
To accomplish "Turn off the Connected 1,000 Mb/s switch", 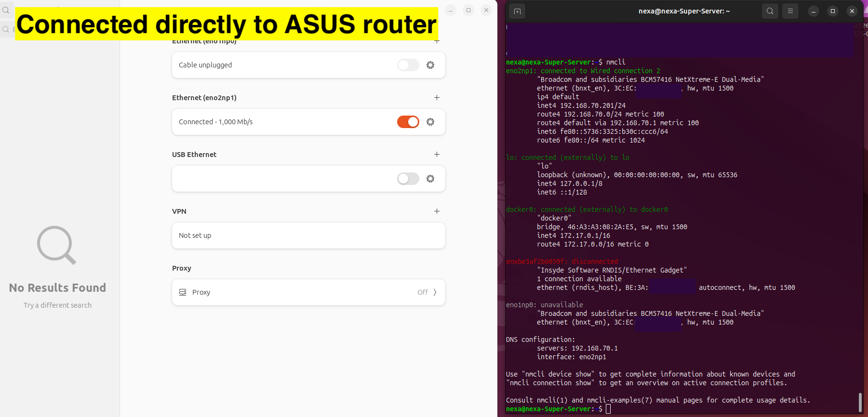I will click(408, 122).
